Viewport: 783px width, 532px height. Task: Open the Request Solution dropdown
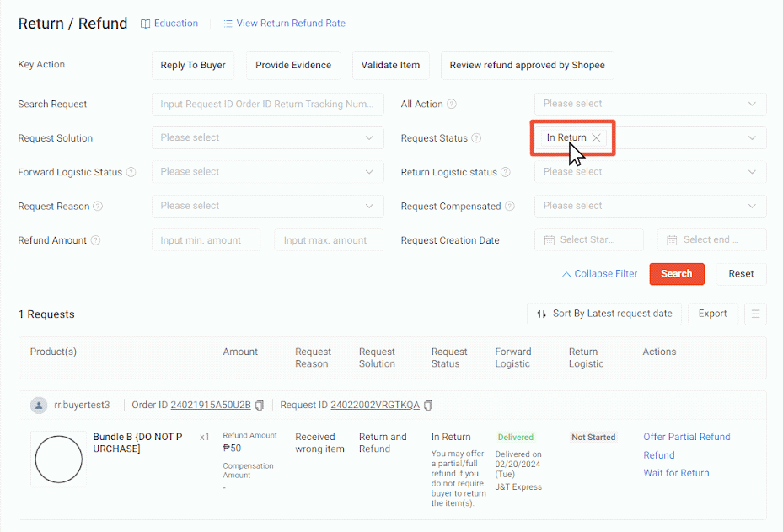pos(267,138)
